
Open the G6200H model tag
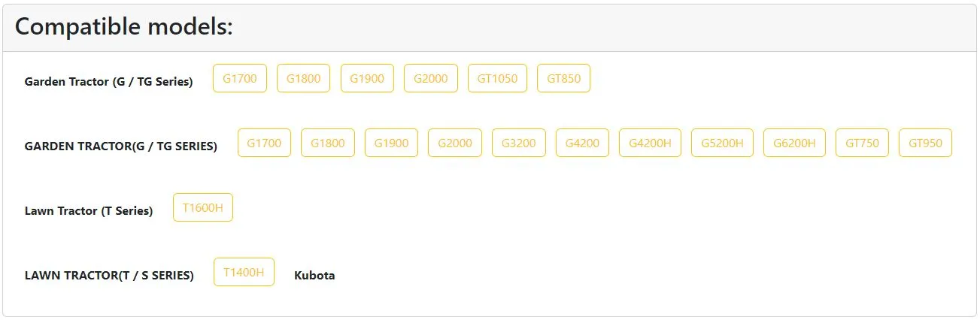(794, 143)
